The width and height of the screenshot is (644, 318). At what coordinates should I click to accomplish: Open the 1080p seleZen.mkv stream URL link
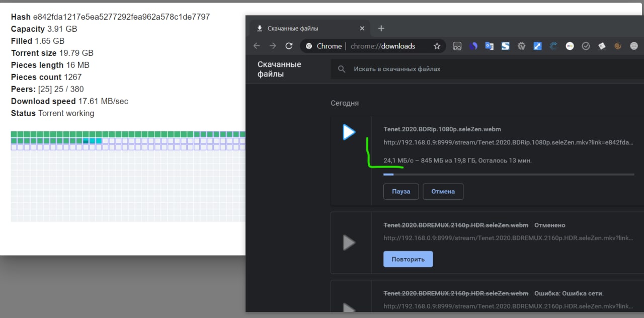508,142
